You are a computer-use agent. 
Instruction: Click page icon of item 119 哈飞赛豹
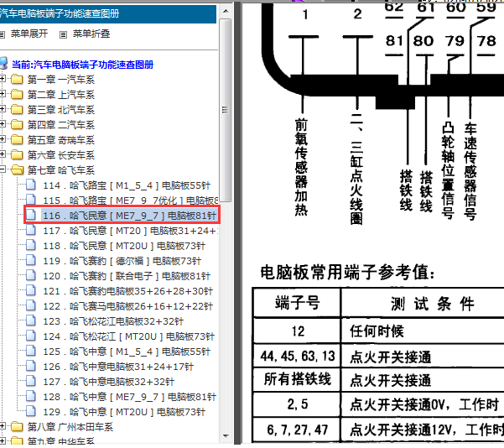coord(31,260)
